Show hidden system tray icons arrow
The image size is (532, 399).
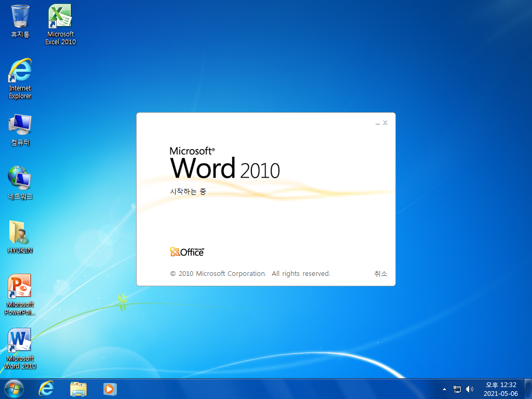[445, 389]
